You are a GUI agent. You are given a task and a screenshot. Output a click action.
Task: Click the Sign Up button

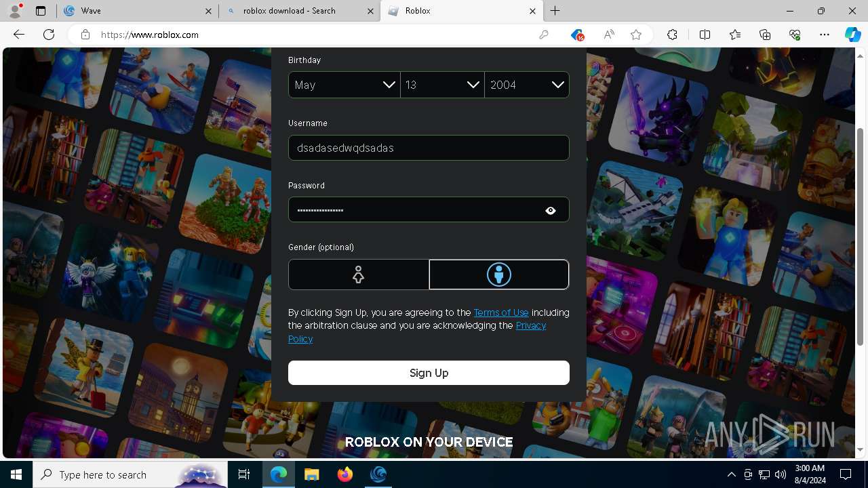[429, 373]
